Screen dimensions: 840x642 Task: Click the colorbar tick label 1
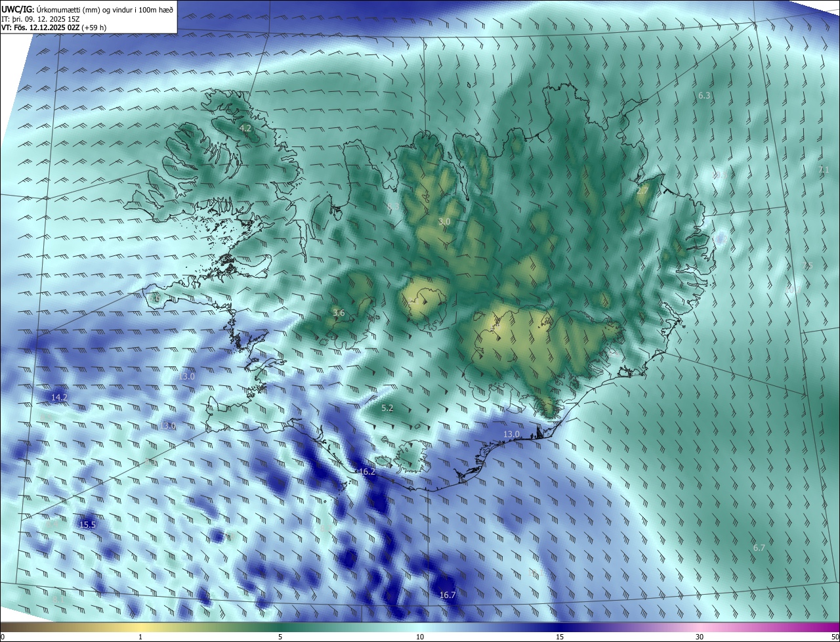(x=140, y=637)
